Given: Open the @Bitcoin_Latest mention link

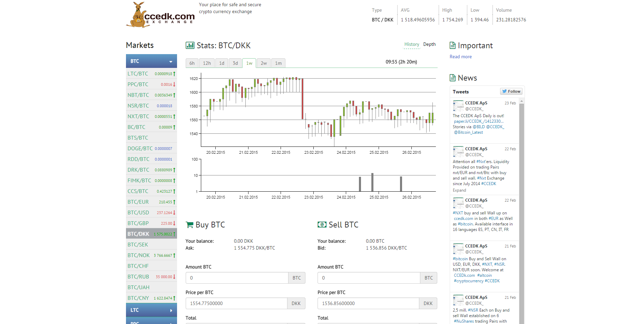Looking at the screenshot, I should 468,132.
